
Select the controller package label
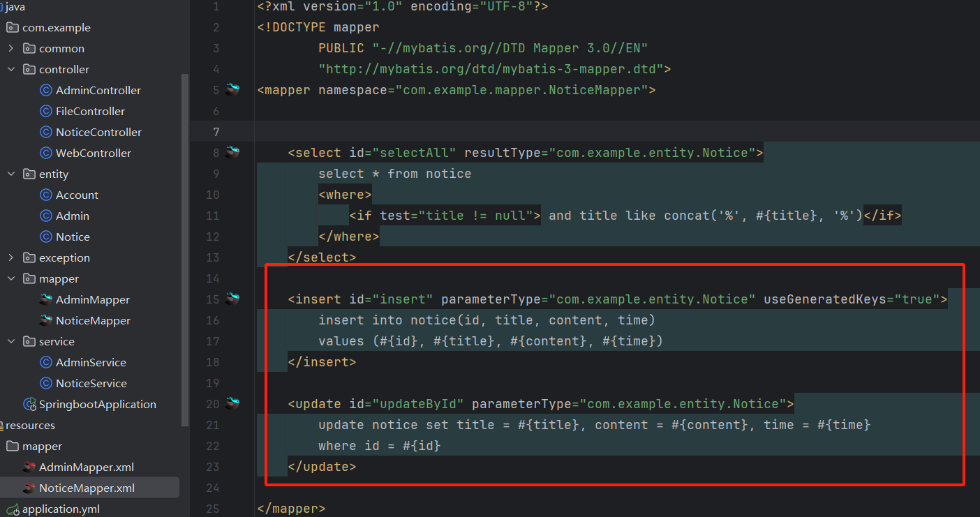click(64, 69)
